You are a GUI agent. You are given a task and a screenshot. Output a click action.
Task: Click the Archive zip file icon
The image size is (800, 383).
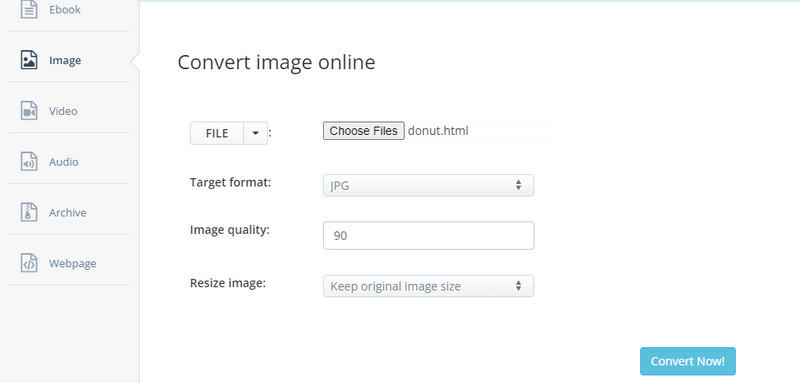(x=29, y=212)
